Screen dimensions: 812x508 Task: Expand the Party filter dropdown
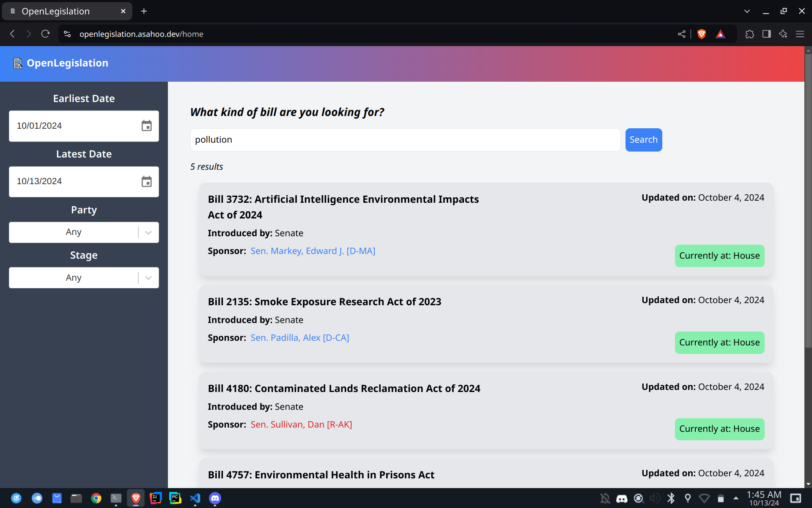(148, 232)
